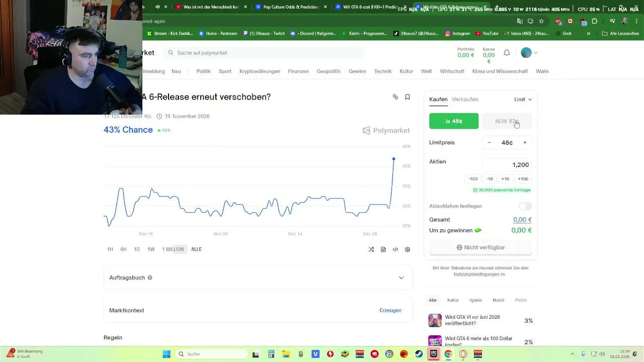The width and height of the screenshot is (644, 362).
Task: Add 10 shares with +10
Action: point(505,179)
